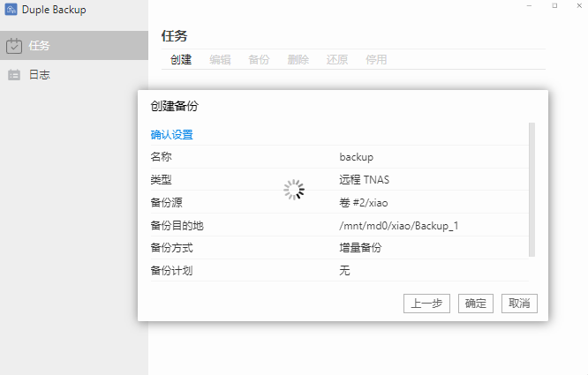Cancel the dialog with 取消
Image resolution: width=588 pixels, height=375 pixels.
pos(519,304)
